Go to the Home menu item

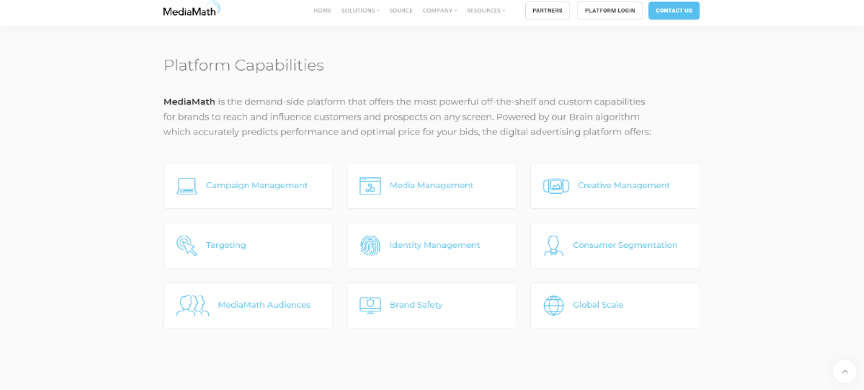[322, 10]
